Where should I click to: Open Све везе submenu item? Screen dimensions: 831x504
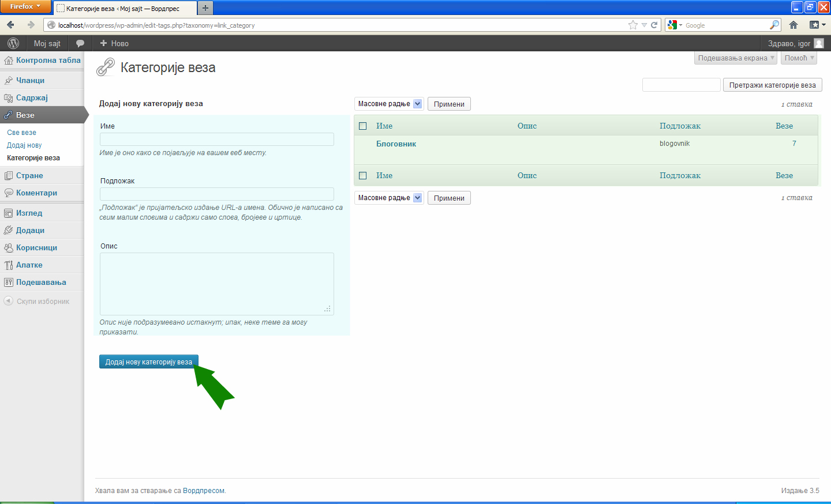21,133
